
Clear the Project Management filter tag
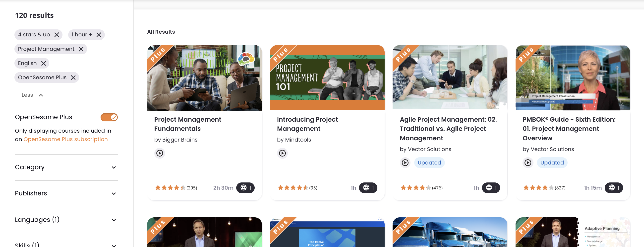[x=81, y=49]
